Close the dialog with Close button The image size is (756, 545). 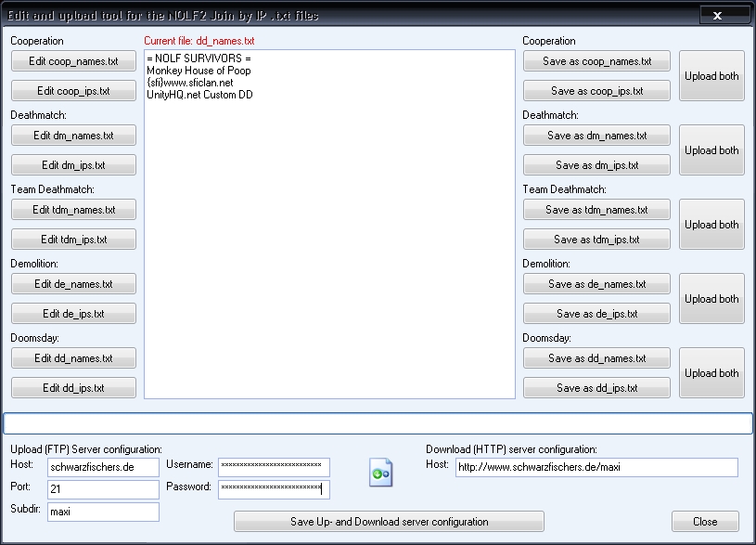click(705, 522)
